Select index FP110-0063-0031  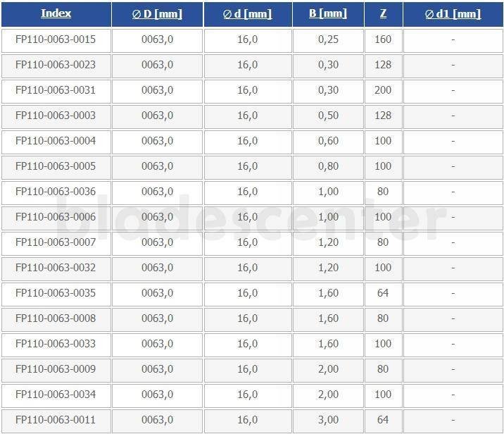point(56,90)
